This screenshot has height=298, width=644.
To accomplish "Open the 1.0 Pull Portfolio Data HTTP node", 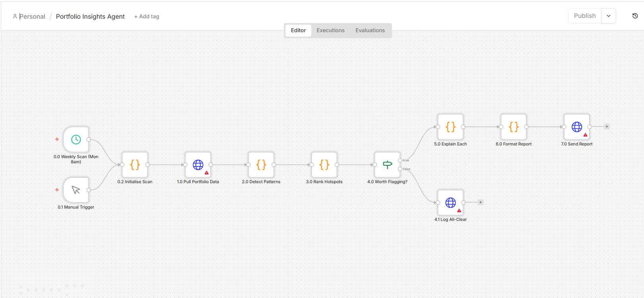I will point(198,164).
